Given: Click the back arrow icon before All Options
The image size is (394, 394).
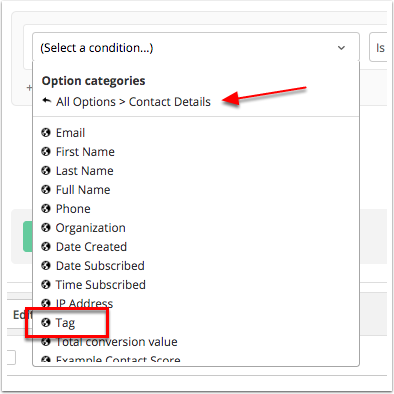Looking at the screenshot, I should pyautogui.click(x=47, y=101).
